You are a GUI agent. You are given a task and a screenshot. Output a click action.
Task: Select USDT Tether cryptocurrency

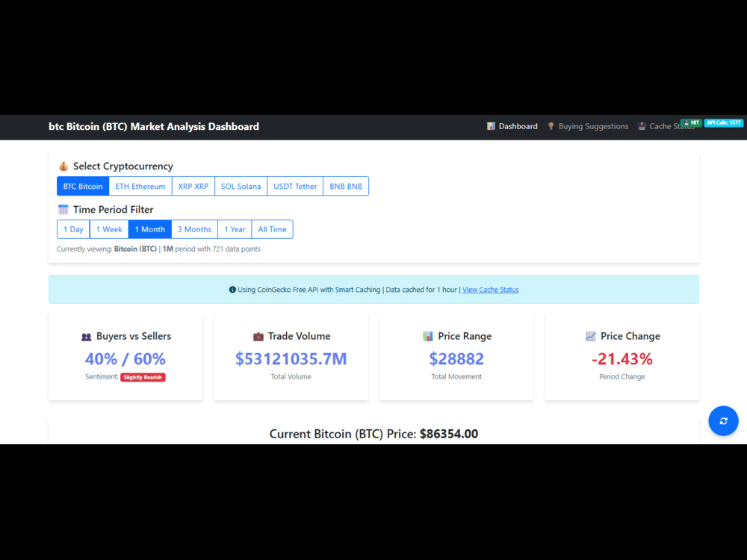point(295,186)
